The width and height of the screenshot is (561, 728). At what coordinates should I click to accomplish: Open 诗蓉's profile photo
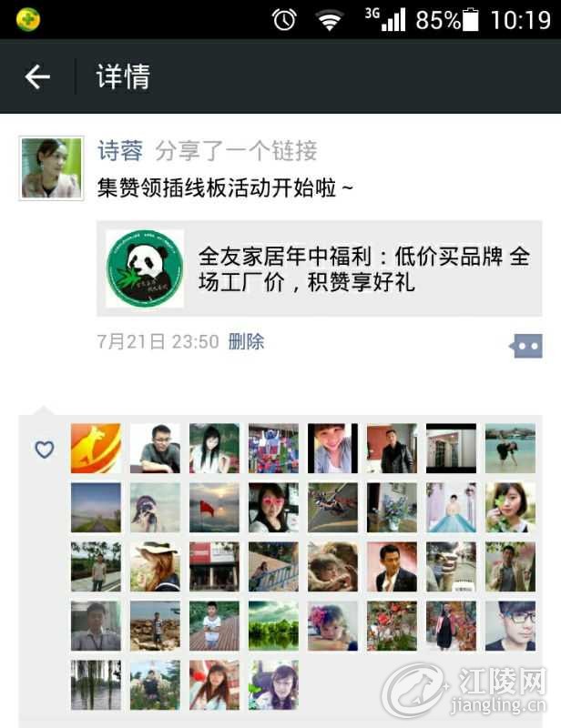(x=51, y=168)
